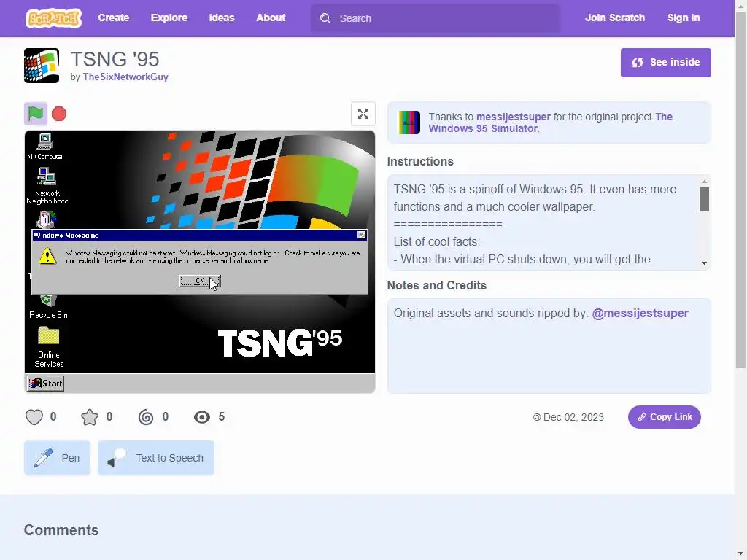Viewport: 747px width, 560px height.
Task: Open the Create menu item
Action: click(113, 17)
